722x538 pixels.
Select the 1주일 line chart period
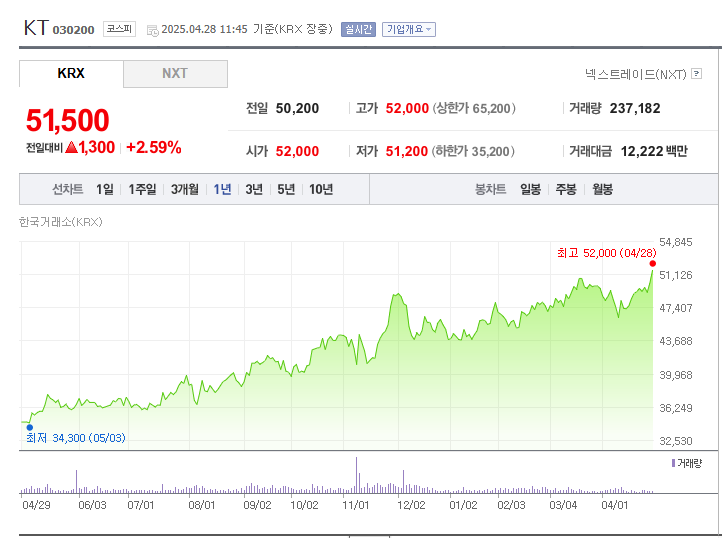[142, 189]
